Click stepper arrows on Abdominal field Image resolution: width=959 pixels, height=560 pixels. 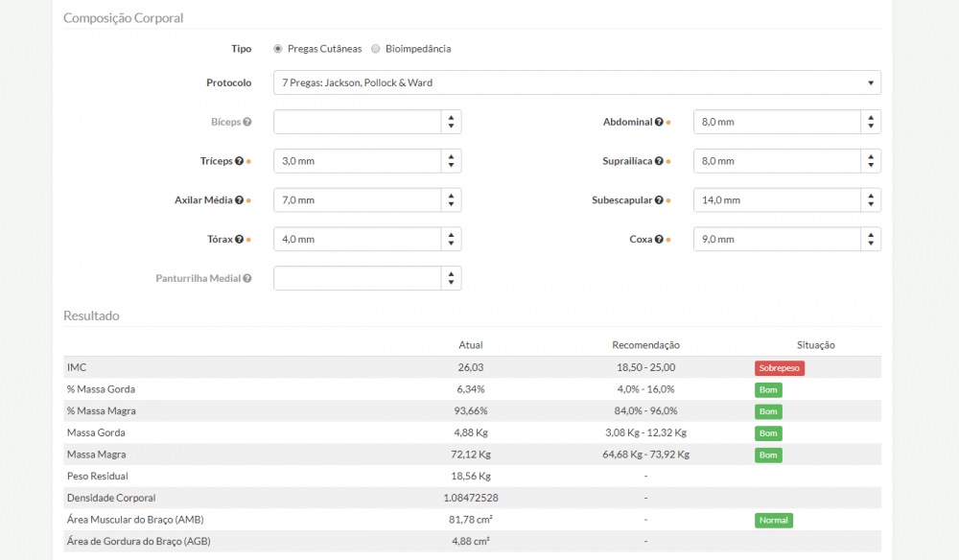pyautogui.click(x=870, y=122)
